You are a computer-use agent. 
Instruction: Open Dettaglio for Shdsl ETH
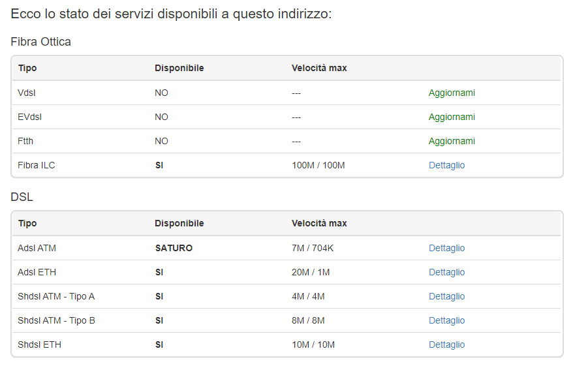pyautogui.click(x=446, y=344)
